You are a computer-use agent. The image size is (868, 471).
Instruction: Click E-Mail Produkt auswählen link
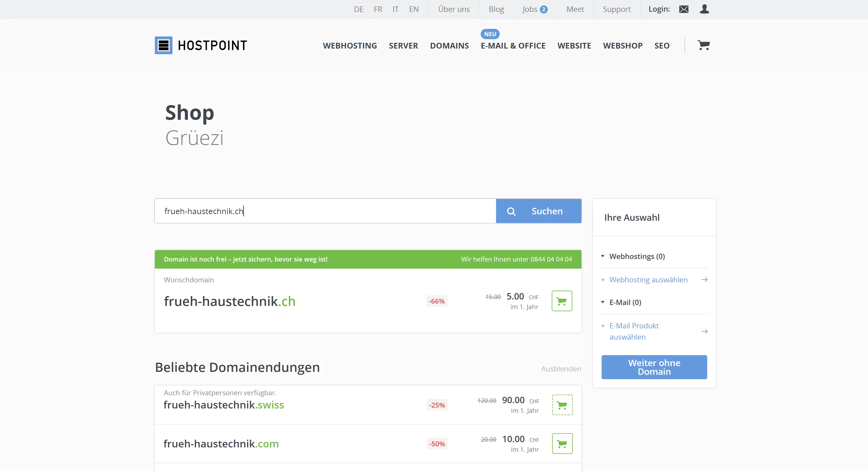point(634,331)
